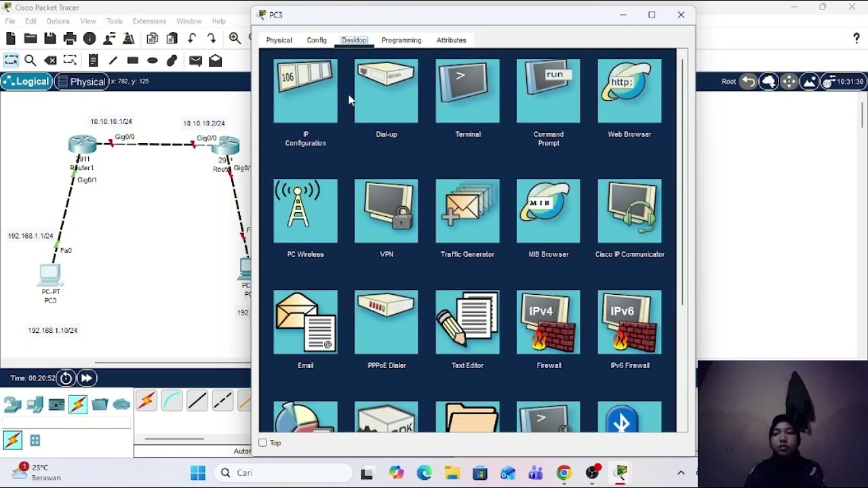Click the Undo arrow icon
Viewport: 868px width, 488px height.
[193, 39]
